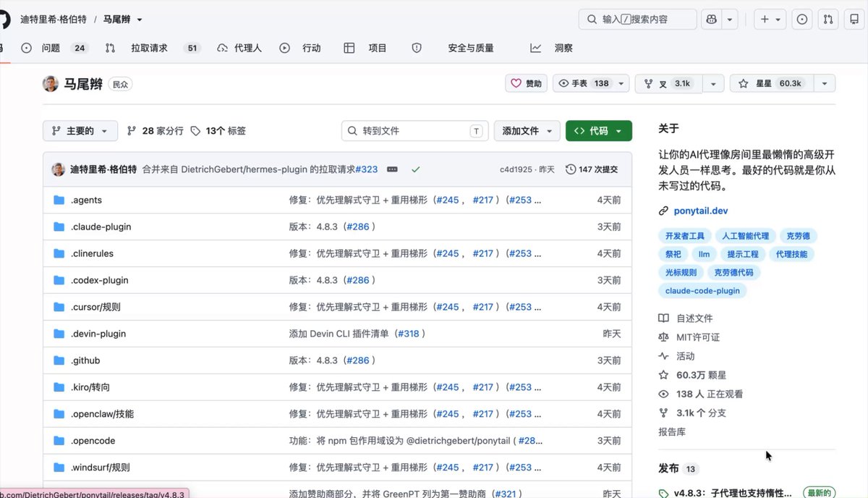Open the v4.8.3 release tag icon
The height and width of the screenshot is (498, 868).
click(x=663, y=493)
